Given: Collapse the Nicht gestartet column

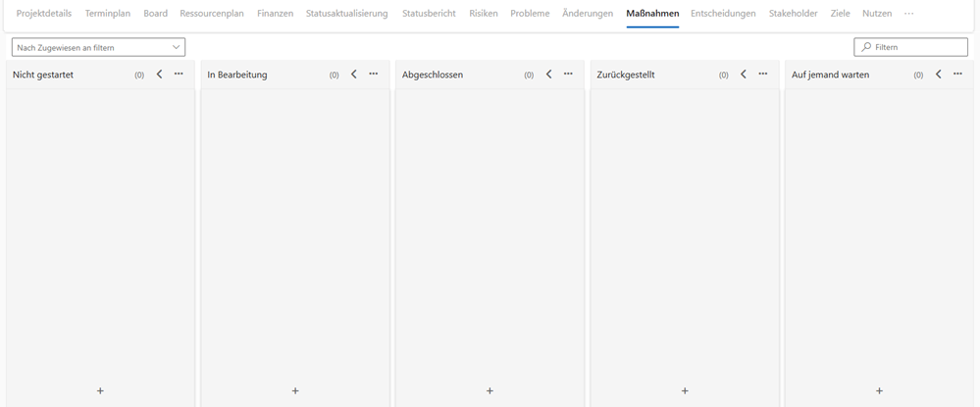Looking at the screenshot, I should (159, 74).
